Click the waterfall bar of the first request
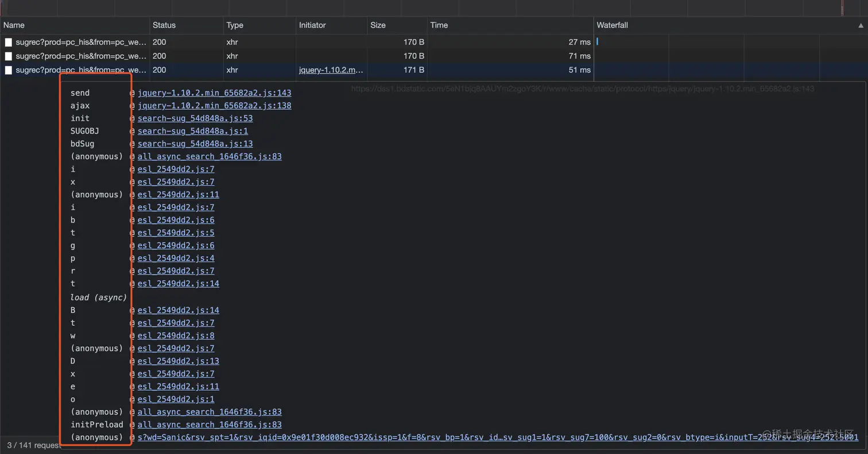The height and width of the screenshot is (454, 868). [x=598, y=41]
